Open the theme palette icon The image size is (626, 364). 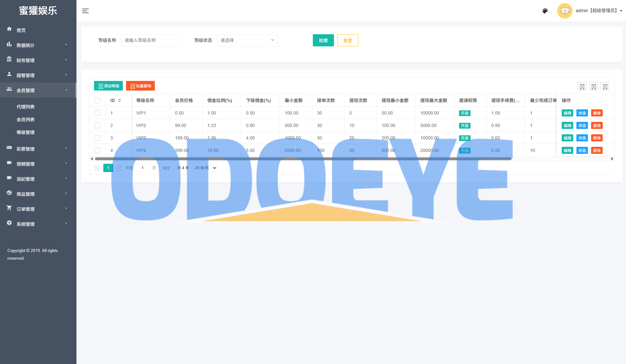point(545,11)
